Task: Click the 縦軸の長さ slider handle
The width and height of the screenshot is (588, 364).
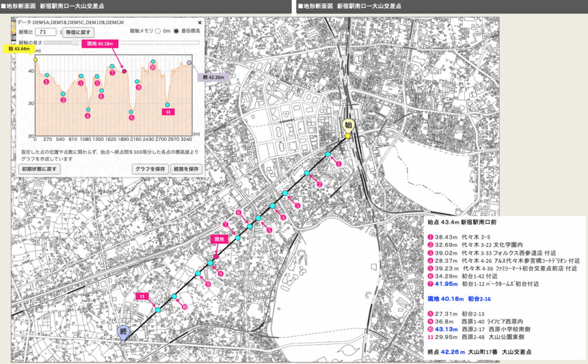Action: pyautogui.click(x=75, y=42)
